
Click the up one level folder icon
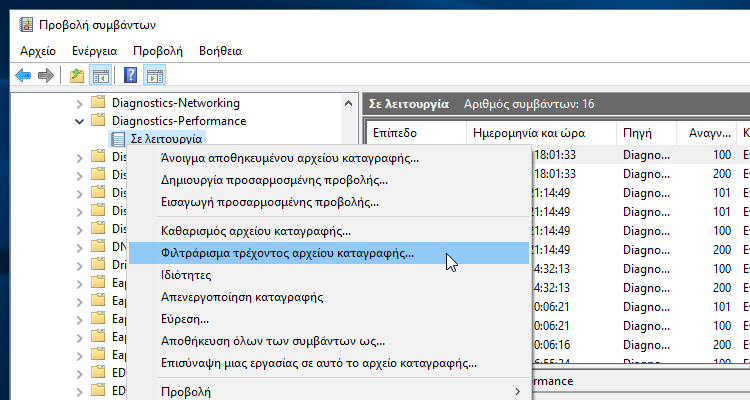tap(77, 75)
